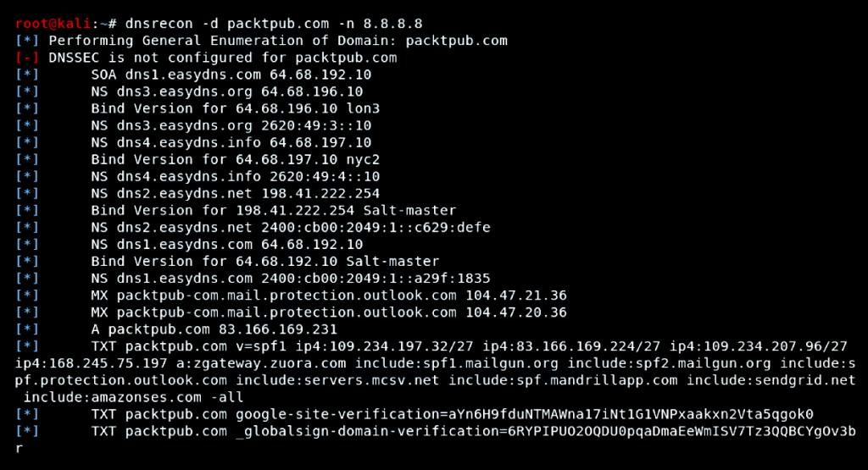The image size is (868, 470).
Task: Click IPv6 address 2400:cb00:2049:1::c629:defe
Action: point(376,227)
